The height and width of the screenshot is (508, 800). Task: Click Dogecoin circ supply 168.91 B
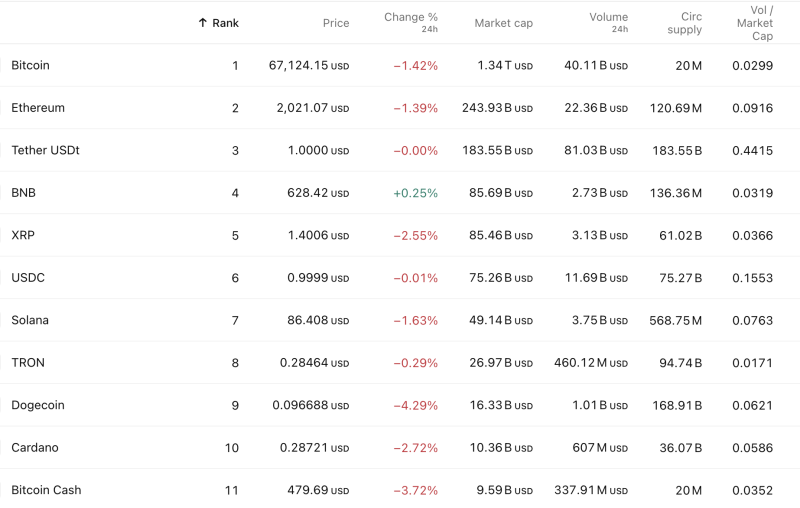click(678, 405)
